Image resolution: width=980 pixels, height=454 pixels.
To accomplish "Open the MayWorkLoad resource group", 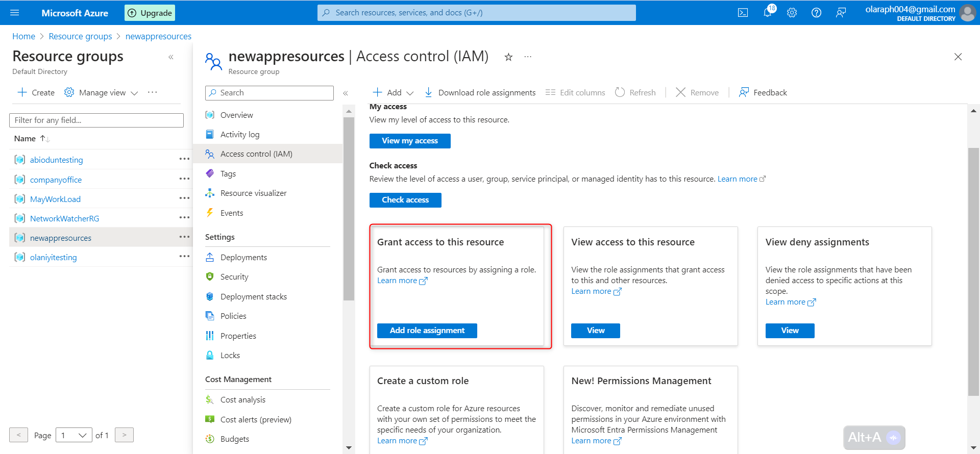I will 55,199.
